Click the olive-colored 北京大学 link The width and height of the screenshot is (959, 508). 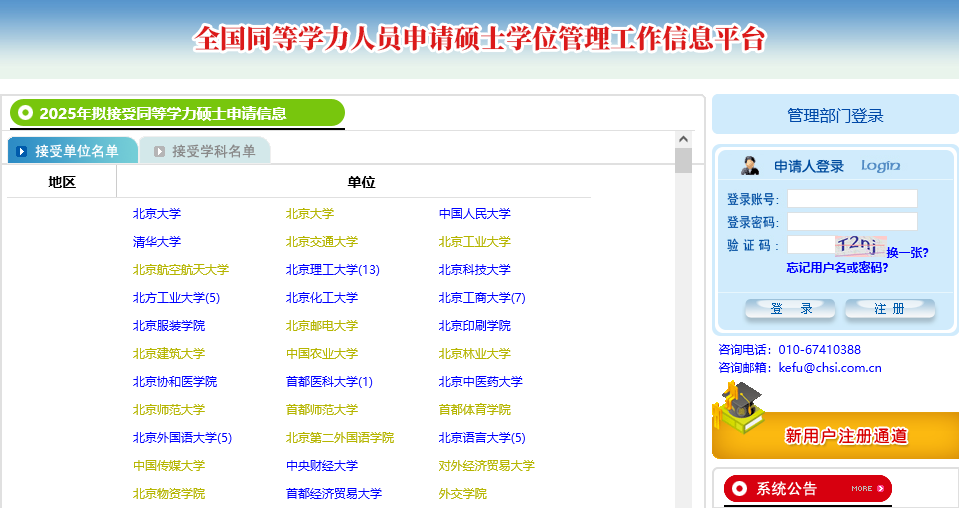point(309,214)
